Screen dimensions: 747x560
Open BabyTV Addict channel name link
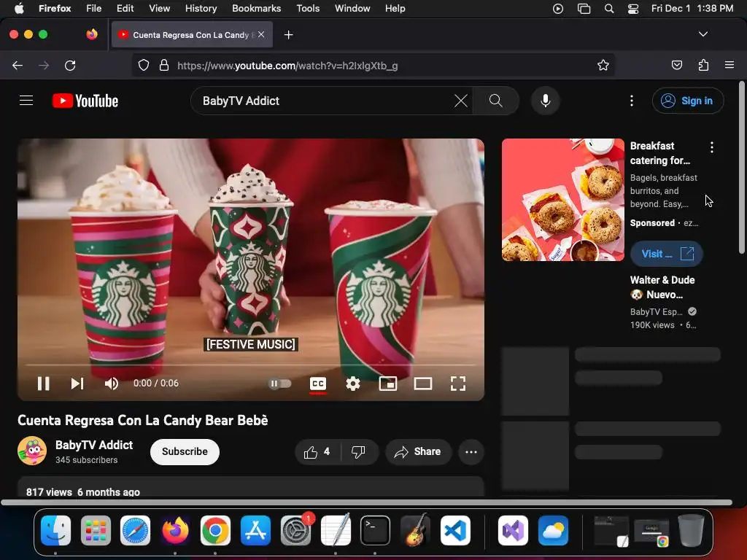point(94,445)
